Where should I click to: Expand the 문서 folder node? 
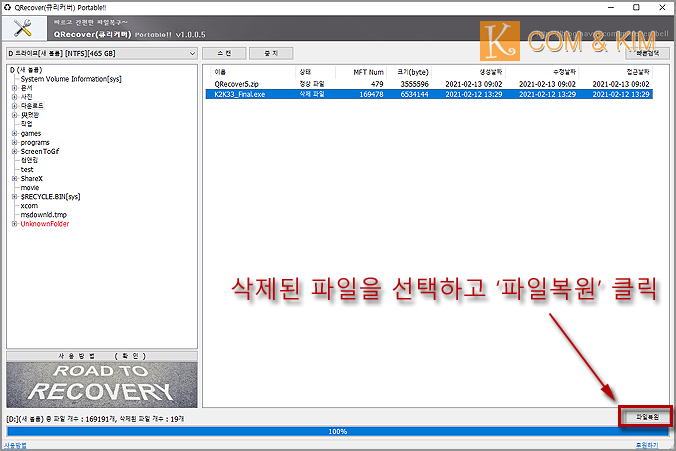[14, 88]
